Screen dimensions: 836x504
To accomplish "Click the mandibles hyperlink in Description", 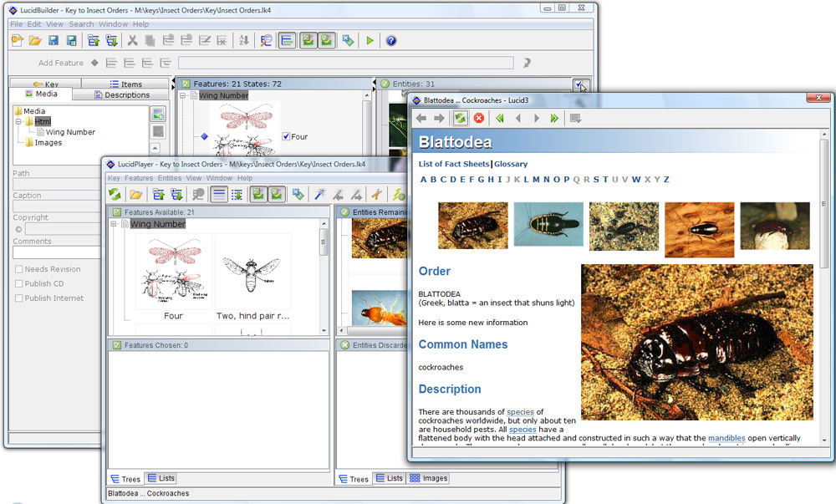I will 726,438.
